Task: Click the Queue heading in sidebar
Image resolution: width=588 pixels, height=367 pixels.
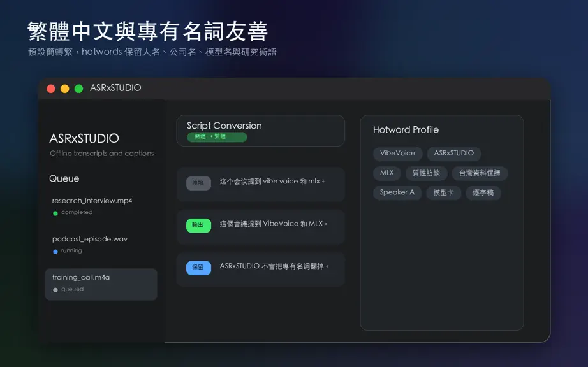Action: tap(64, 178)
